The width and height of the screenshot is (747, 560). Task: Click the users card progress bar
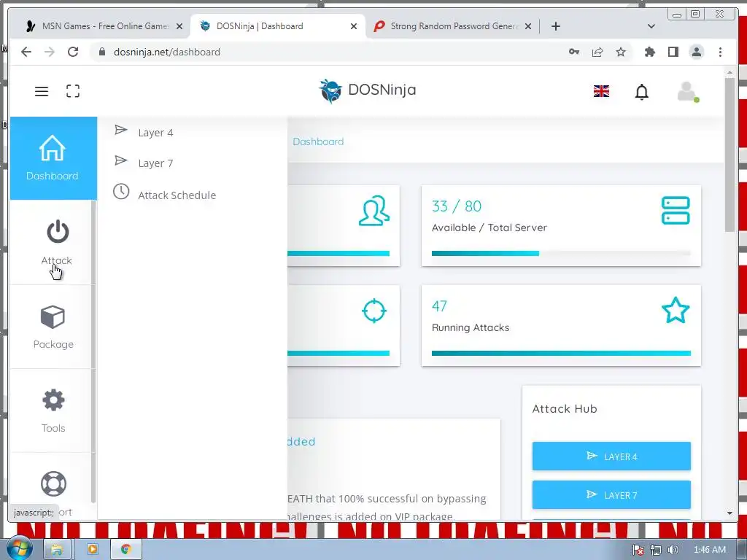click(x=338, y=253)
